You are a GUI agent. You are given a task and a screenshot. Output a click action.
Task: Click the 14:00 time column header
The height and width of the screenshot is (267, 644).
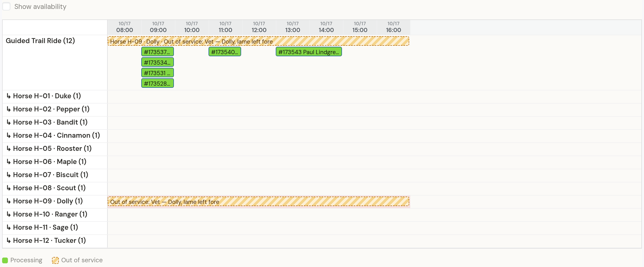pos(326,27)
